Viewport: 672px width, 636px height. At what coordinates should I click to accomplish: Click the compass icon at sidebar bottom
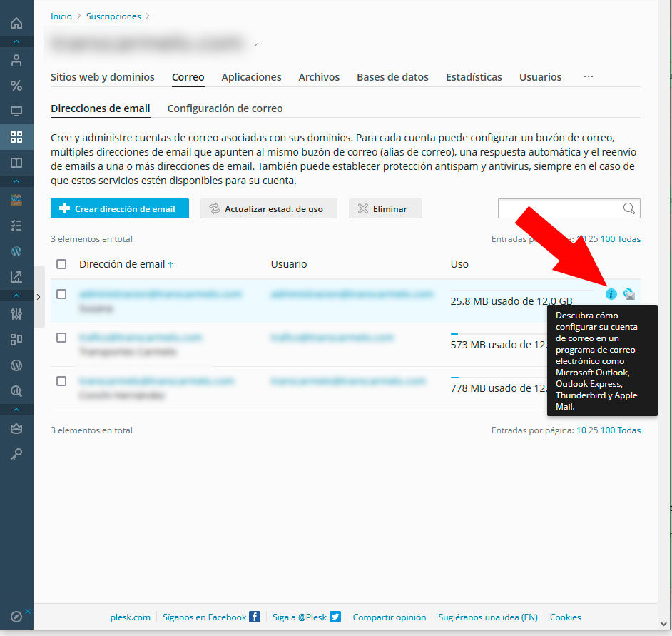tap(16, 617)
